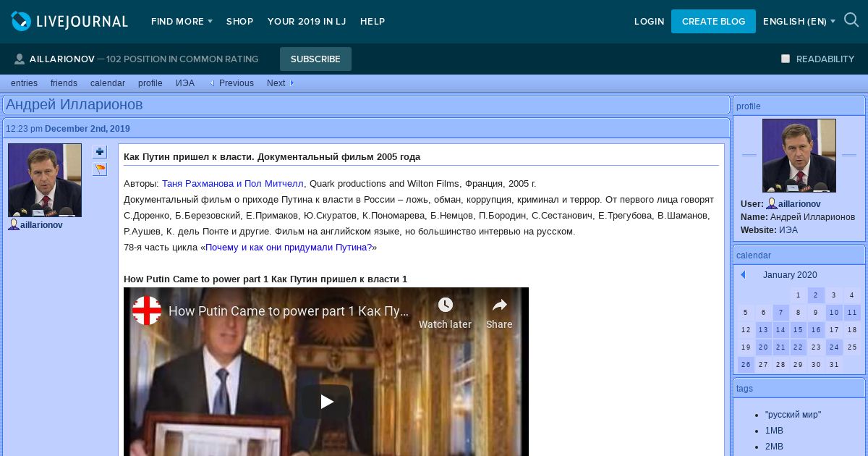Open the profile tab in the nav bar
Image resolution: width=868 pixels, height=456 pixels.
point(150,83)
